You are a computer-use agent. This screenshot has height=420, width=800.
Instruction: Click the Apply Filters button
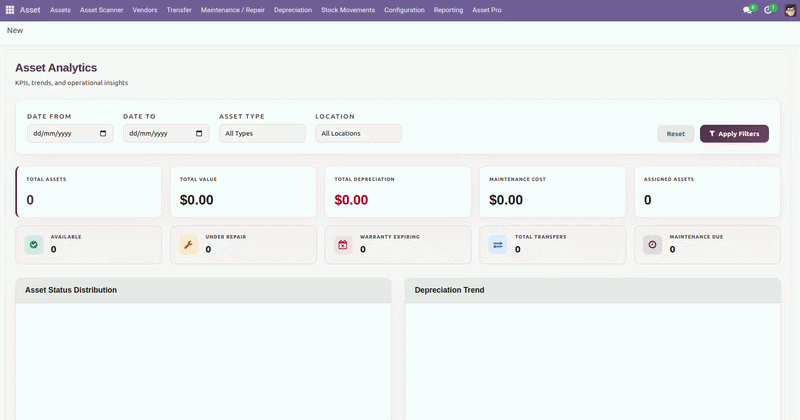(734, 134)
